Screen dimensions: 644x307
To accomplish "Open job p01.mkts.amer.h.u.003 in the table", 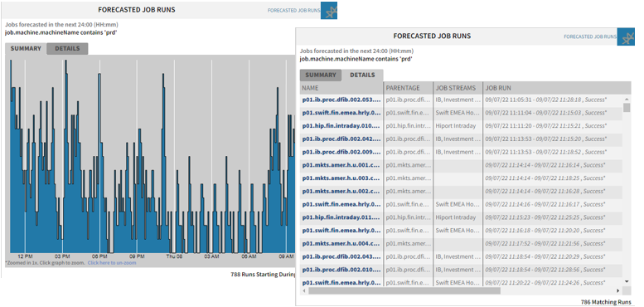I will [x=341, y=178].
